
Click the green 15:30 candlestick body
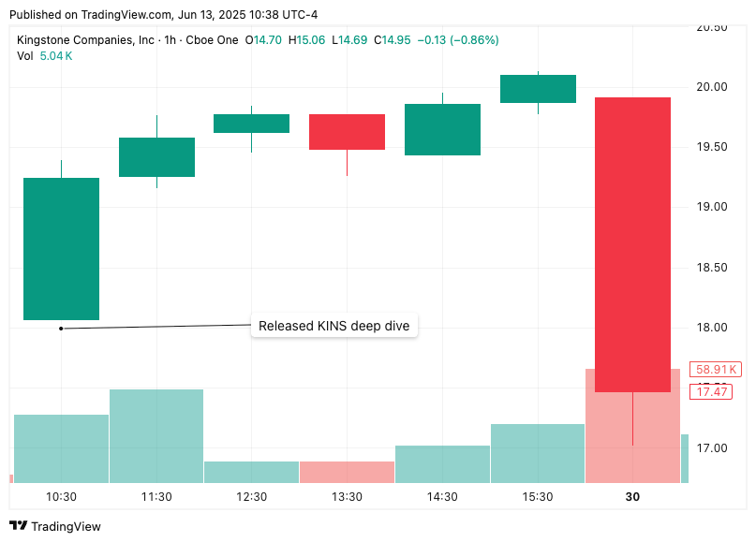point(538,89)
